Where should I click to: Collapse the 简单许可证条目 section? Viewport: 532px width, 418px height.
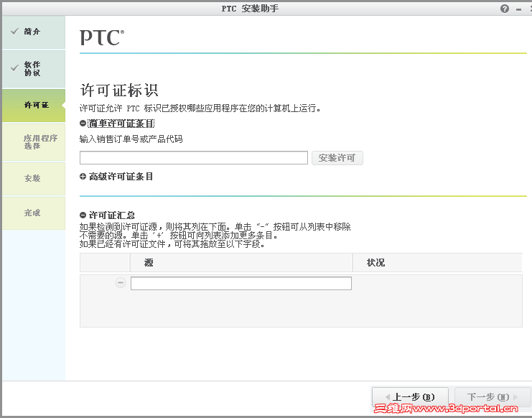coord(83,124)
